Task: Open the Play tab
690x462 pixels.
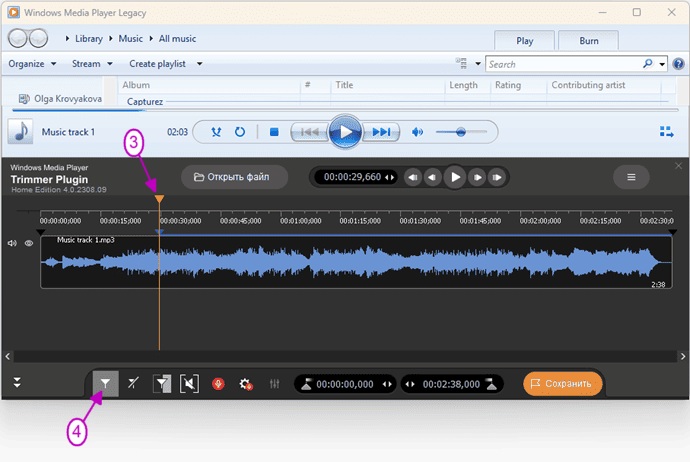Action: [524, 41]
